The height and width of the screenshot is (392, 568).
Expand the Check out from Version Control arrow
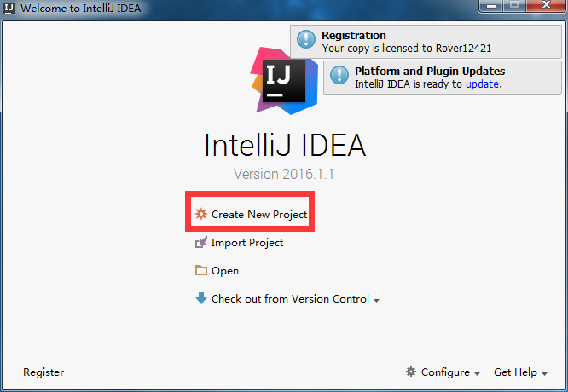pyautogui.click(x=376, y=301)
